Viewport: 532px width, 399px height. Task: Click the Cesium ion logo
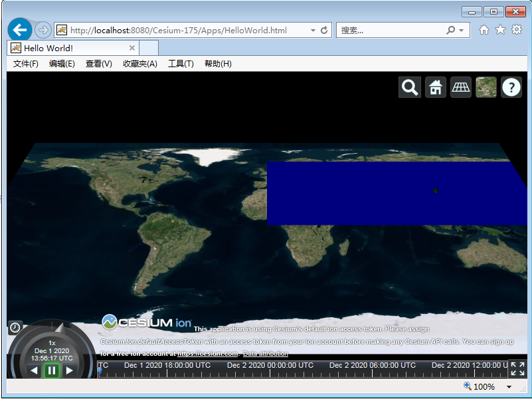145,323
